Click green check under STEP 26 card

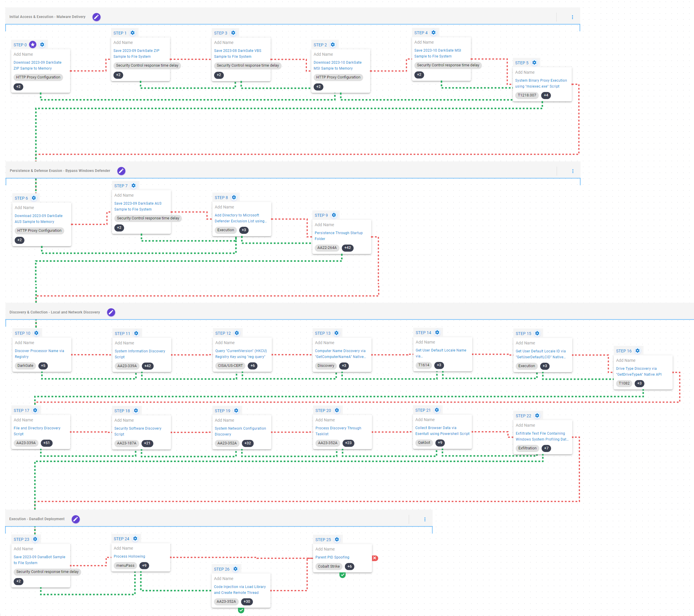[x=241, y=610]
